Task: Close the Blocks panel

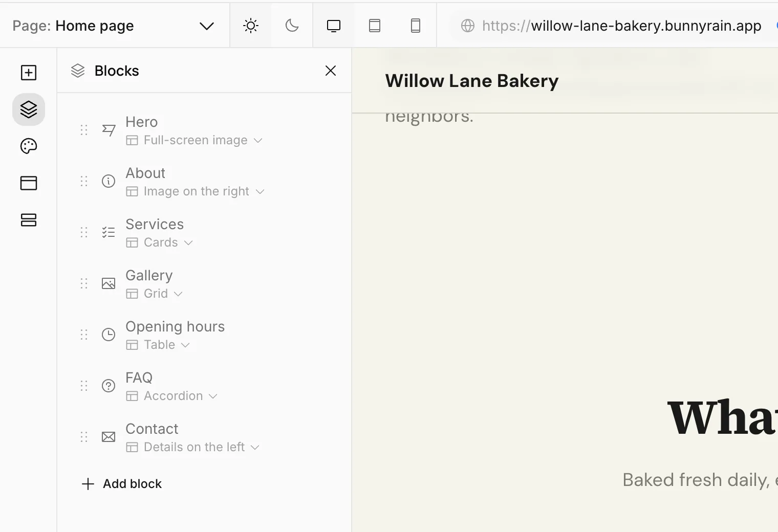Action: point(331,71)
